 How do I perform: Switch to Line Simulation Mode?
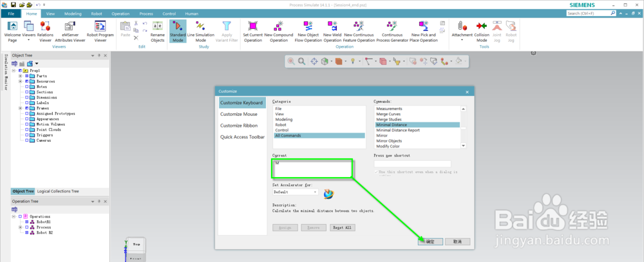[x=200, y=31]
